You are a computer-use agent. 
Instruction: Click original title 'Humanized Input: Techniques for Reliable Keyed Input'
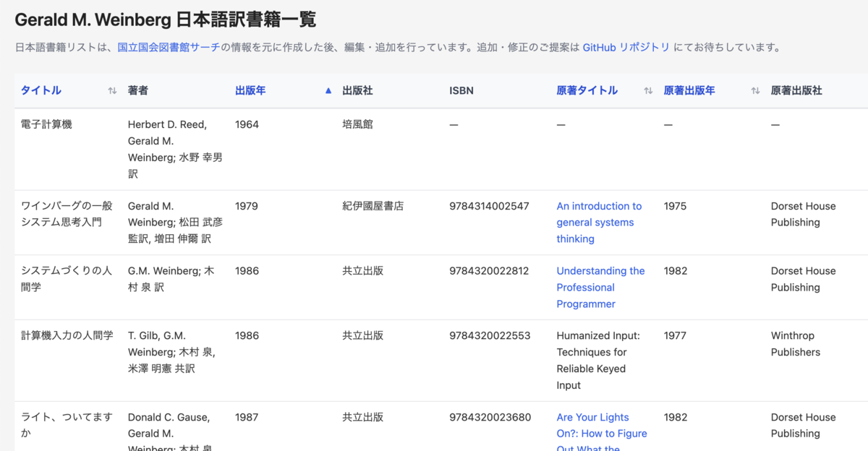[598, 361]
